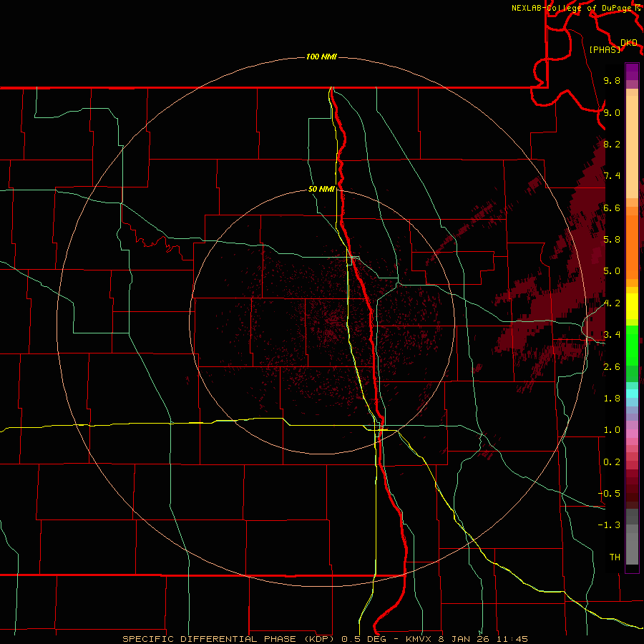The height and width of the screenshot is (644, 644).
Task: Click the TH threshold label on scale
Action: (x=615, y=557)
